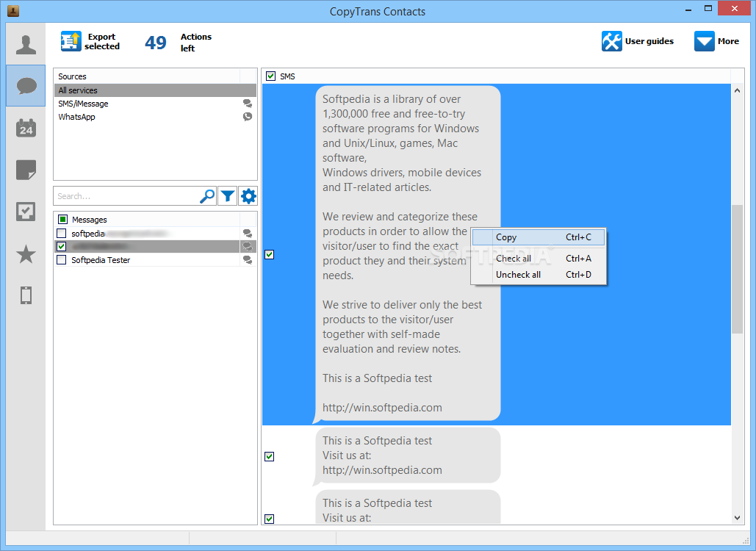This screenshot has width=756, height=551.
Task: Open the Reminders checkmark sidebar icon
Action: [x=26, y=212]
